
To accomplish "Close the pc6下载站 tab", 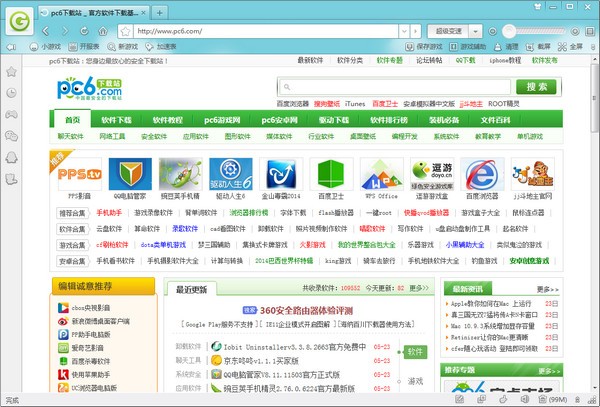I will tap(143, 13).
